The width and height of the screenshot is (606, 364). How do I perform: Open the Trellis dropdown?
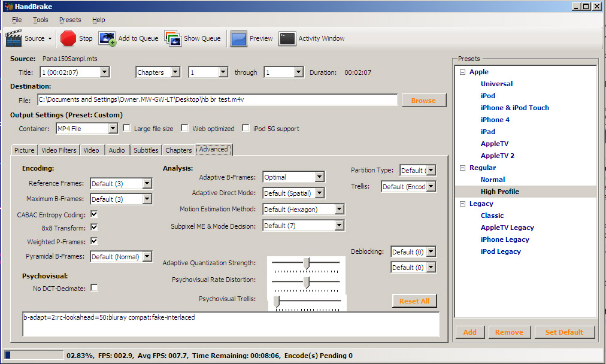(x=408, y=187)
